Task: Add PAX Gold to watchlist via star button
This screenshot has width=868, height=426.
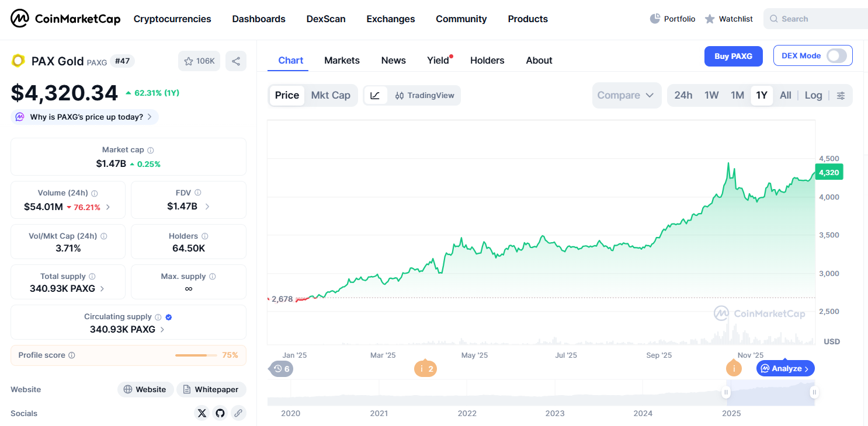Action: (199, 61)
